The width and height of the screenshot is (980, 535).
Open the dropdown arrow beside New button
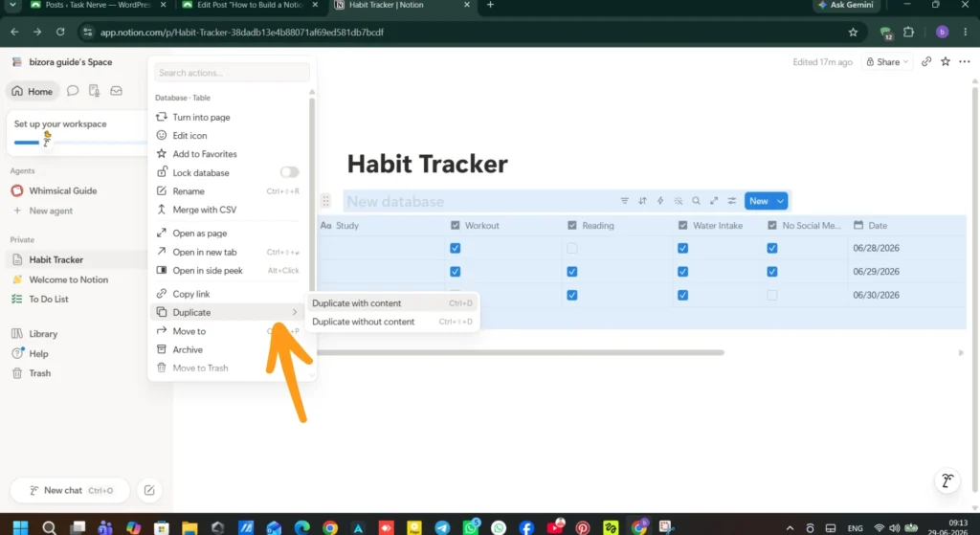coord(781,201)
